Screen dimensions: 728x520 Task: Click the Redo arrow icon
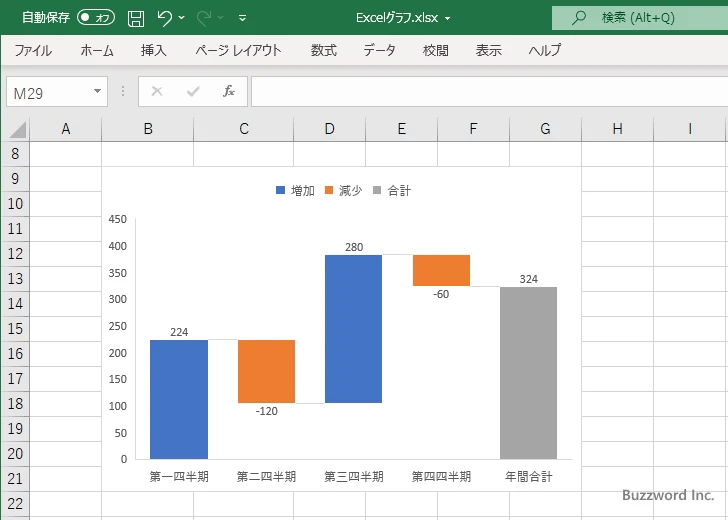coord(204,18)
